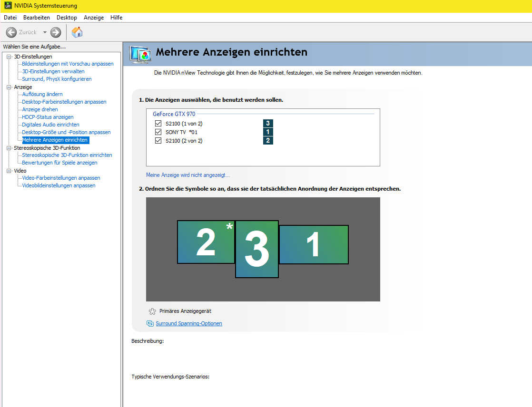Collapse the Stereoskopische 3D-Funktion node
The width and height of the screenshot is (532, 407).
click(x=9, y=148)
